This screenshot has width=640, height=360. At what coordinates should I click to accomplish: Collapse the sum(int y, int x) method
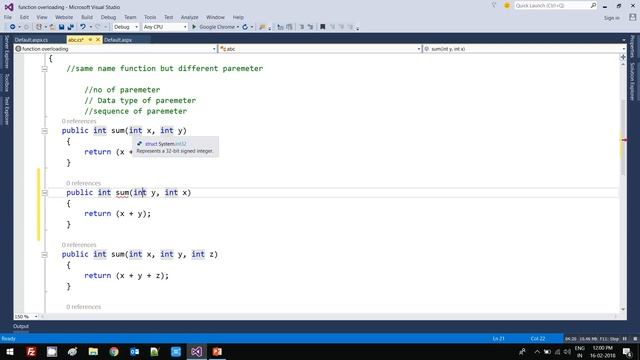[x=44, y=193]
